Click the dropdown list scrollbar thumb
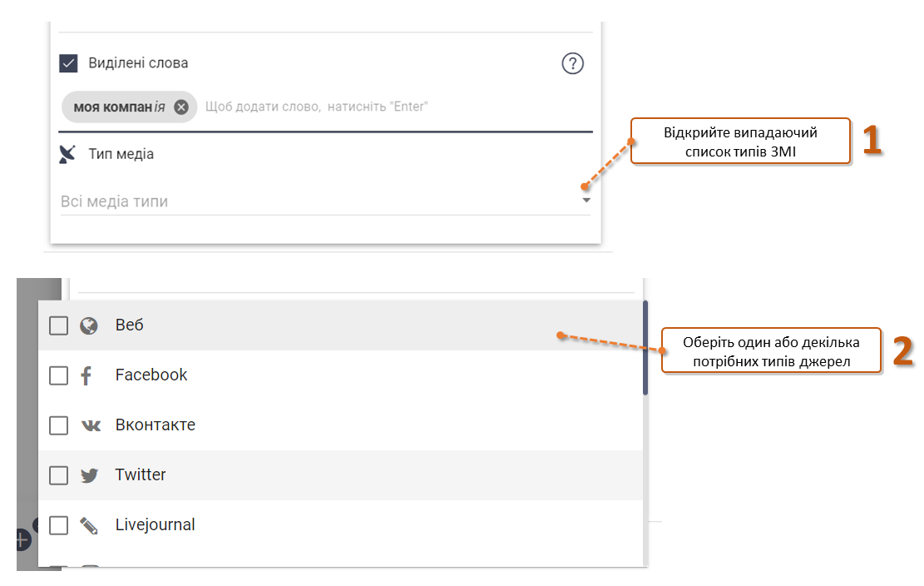 tap(645, 348)
